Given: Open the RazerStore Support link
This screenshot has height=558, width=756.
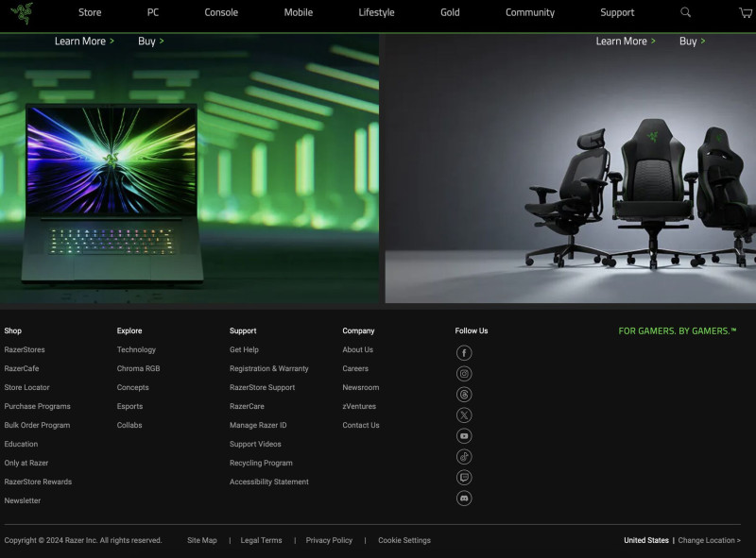Looking at the screenshot, I should point(263,387).
